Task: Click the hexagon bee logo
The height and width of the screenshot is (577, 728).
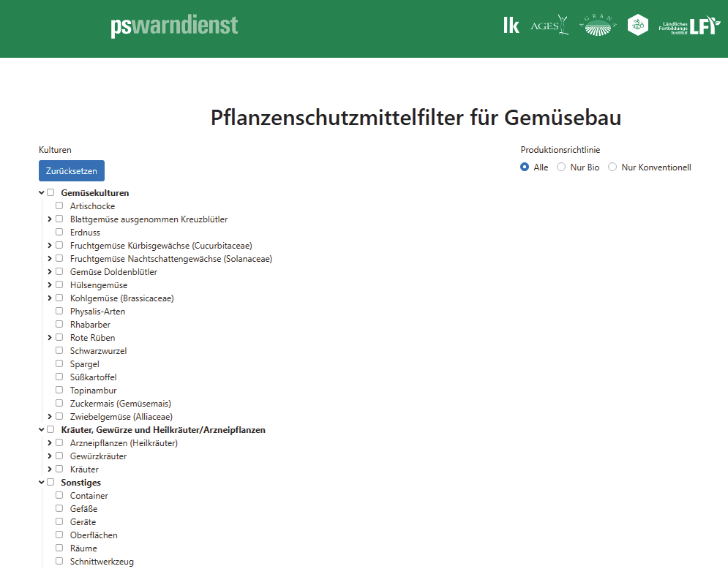Action: click(x=638, y=26)
